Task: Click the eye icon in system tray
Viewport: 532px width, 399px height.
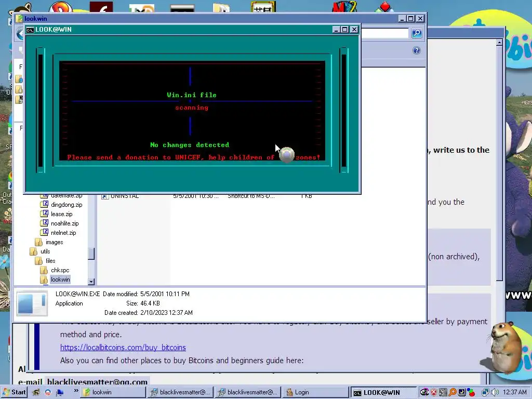Action: [424, 392]
